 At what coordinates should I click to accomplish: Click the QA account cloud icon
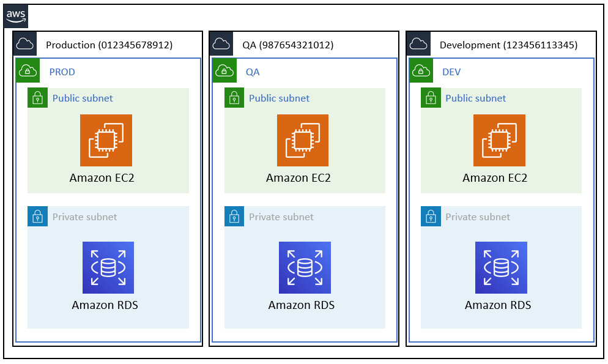221,44
